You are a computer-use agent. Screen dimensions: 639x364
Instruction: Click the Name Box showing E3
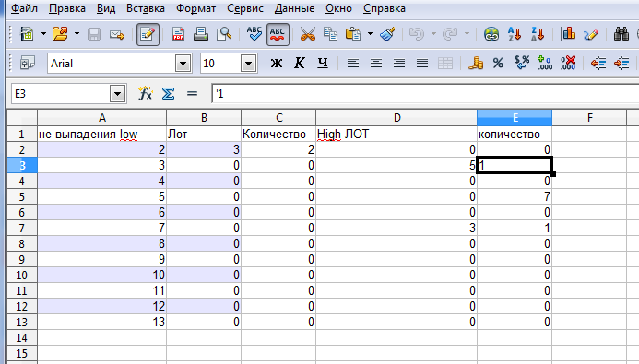coord(60,94)
